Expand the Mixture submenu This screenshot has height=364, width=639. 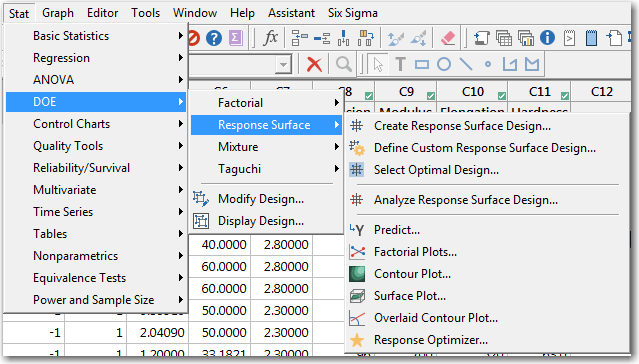pyautogui.click(x=266, y=147)
